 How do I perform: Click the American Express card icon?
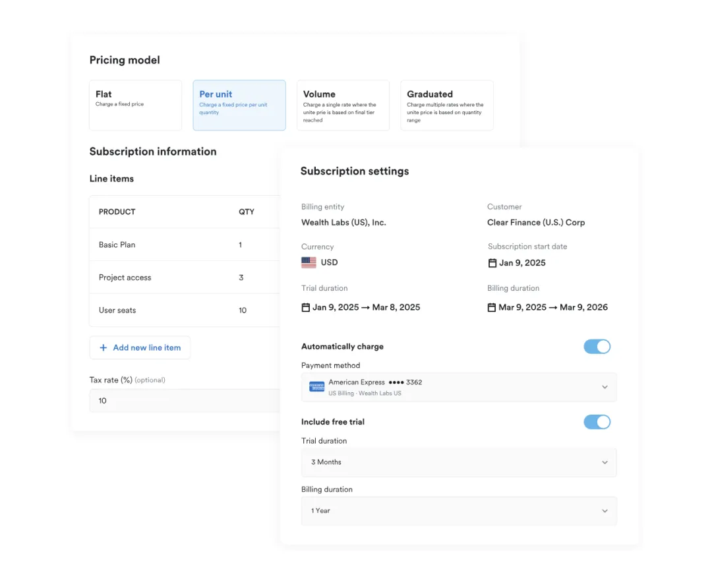(316, 387)
